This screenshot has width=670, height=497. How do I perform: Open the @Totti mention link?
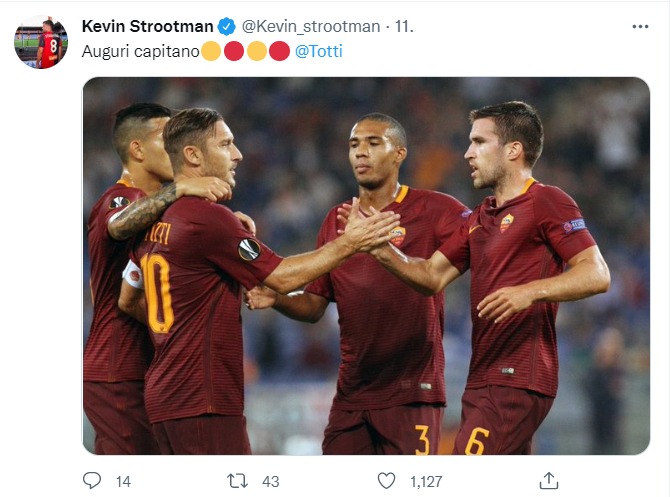coord(319,50)
